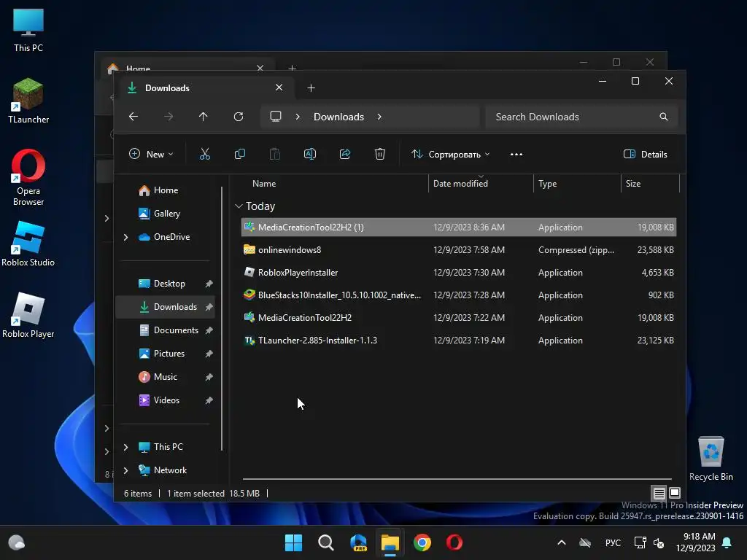Image resolution: width=747 pixels, height=560 pixels.
Task: Show hidden system tray icons chevron
Action: (562, 542)
